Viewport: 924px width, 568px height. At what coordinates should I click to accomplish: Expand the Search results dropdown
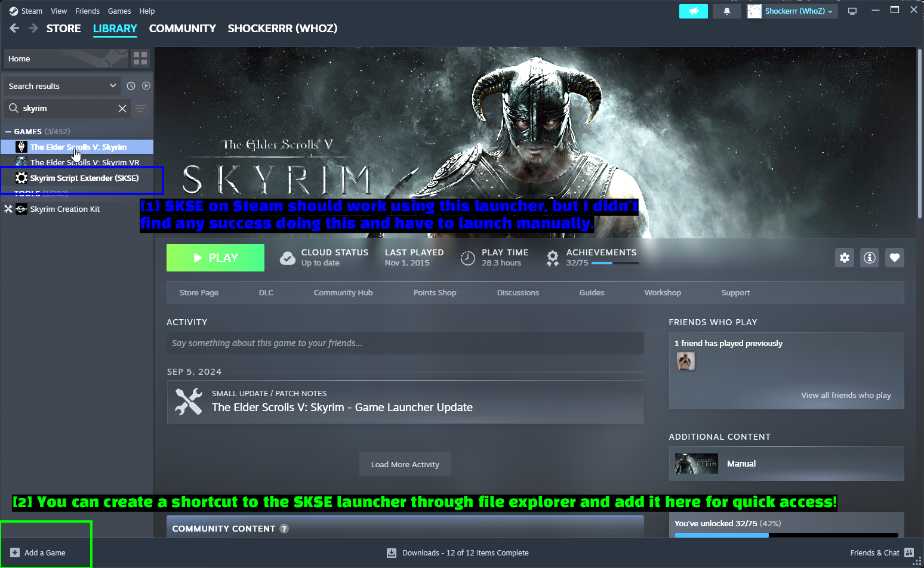63,86
